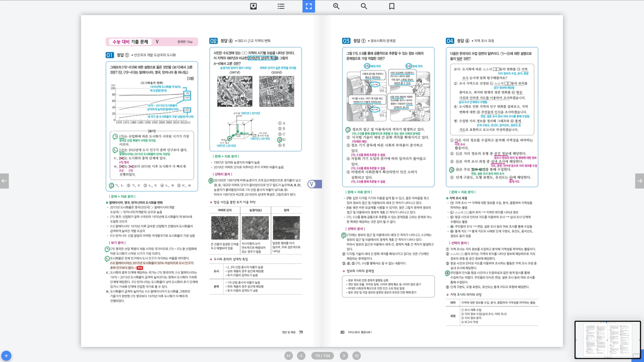Go to previous page with bottom chevron
The image size is (644, 362).
coord(301,356)
